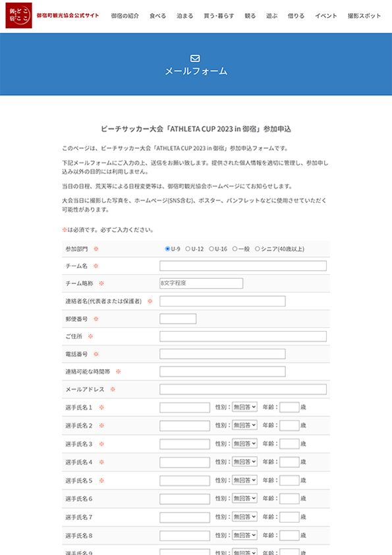Click the 参加部門 field label
The height and width of the screenshot is (555, 392).
(76, 249)
